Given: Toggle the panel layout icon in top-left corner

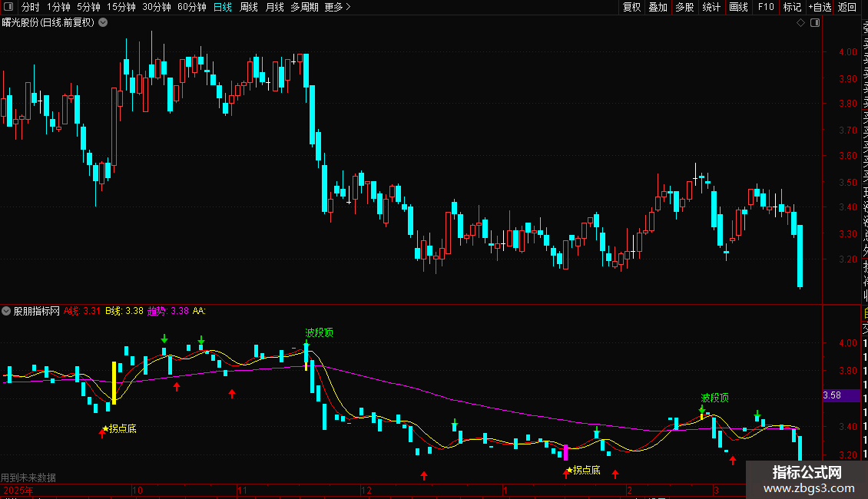Looking at the screenshot, I should (8, 7).
